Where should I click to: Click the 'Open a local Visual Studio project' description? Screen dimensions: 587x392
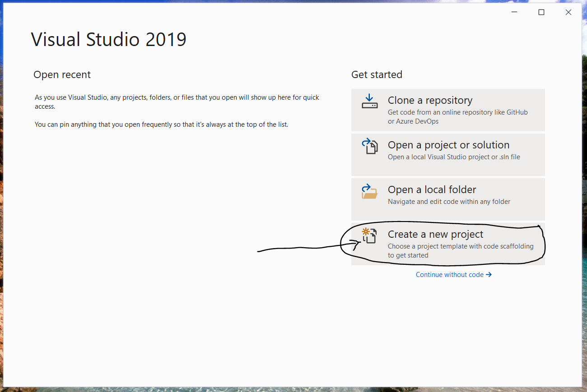(454, 157)
